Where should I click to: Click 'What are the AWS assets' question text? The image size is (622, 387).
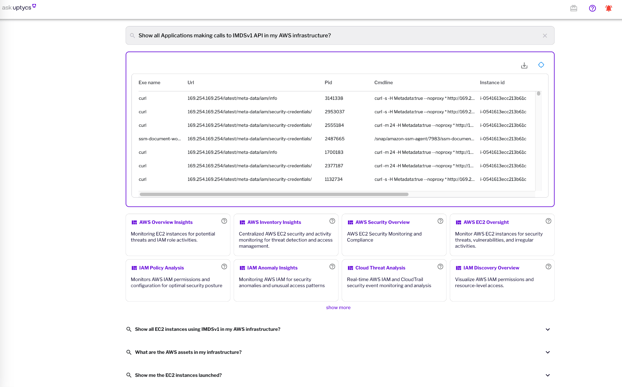tap(188, 352)
